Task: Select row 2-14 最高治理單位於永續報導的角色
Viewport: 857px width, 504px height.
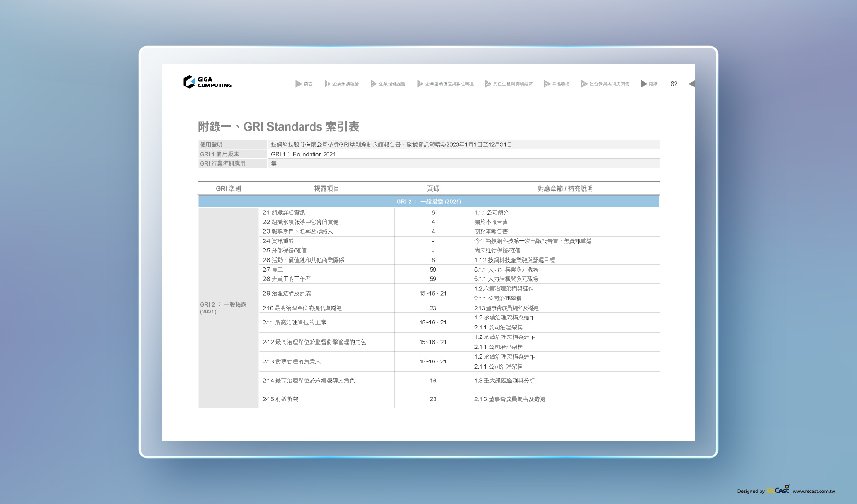Action: 459,381
